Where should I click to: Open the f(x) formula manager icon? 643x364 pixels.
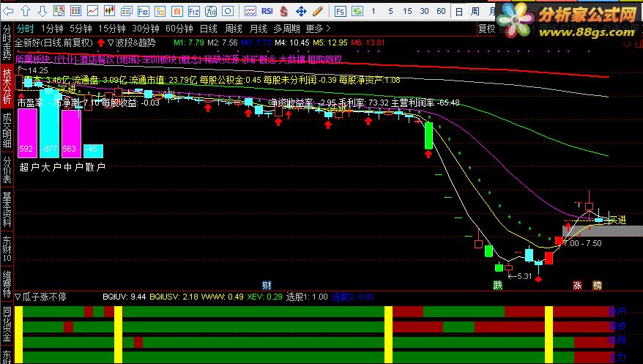pyautogui.click(x=211, y=11)
